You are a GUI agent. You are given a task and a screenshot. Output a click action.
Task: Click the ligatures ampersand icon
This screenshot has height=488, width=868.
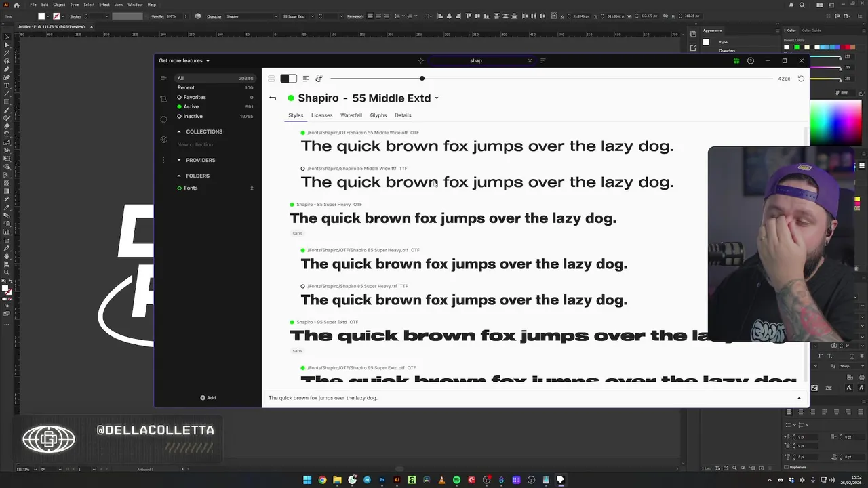tap(319, 79)
